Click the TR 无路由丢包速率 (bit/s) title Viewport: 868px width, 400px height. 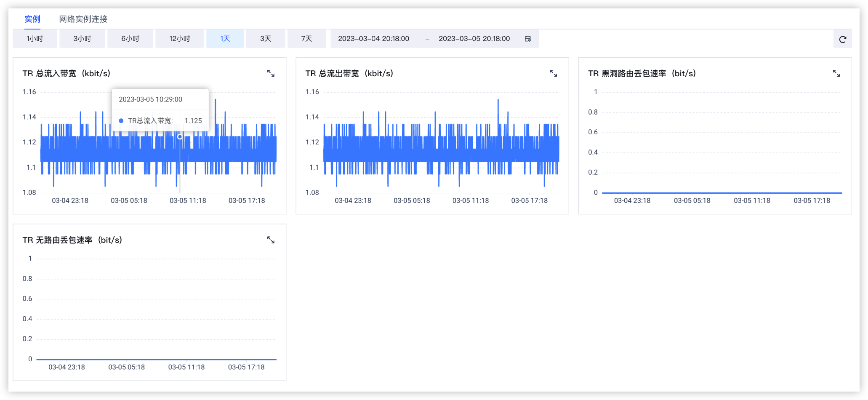click(x=72, y=240)
